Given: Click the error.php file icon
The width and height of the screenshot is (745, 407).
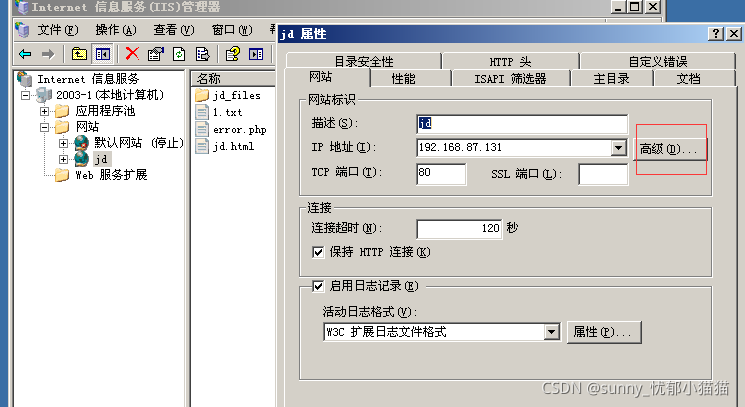Looking at the screenshot, I should 202,129.
